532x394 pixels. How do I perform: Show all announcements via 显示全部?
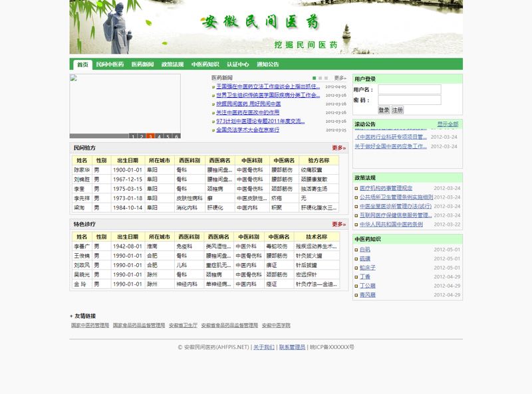tap(448, 124)
